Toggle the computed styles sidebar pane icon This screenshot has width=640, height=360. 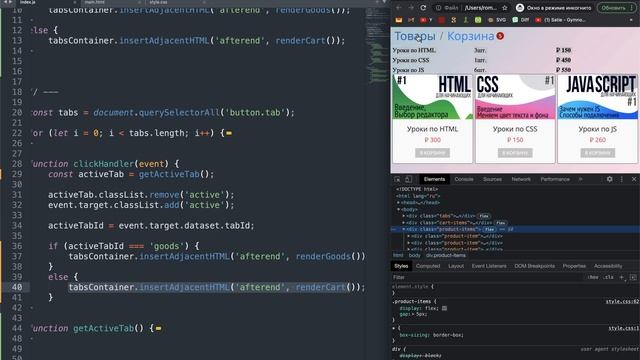pos(633,278)
